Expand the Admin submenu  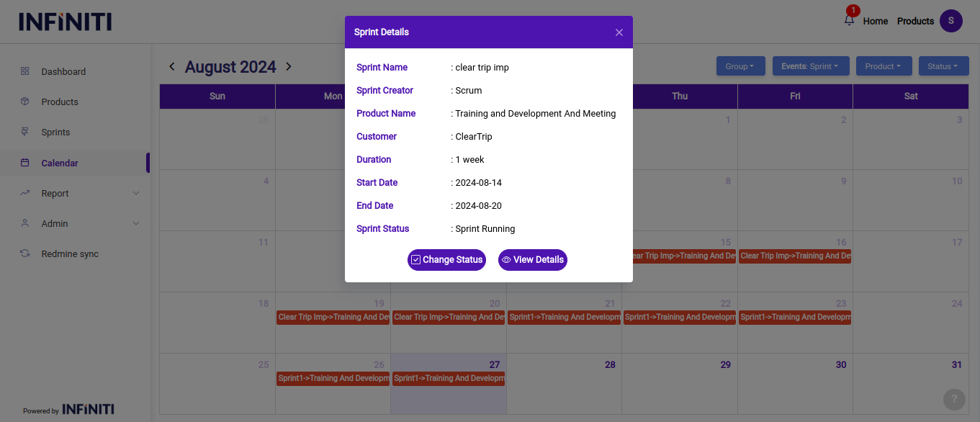(136, 223)
